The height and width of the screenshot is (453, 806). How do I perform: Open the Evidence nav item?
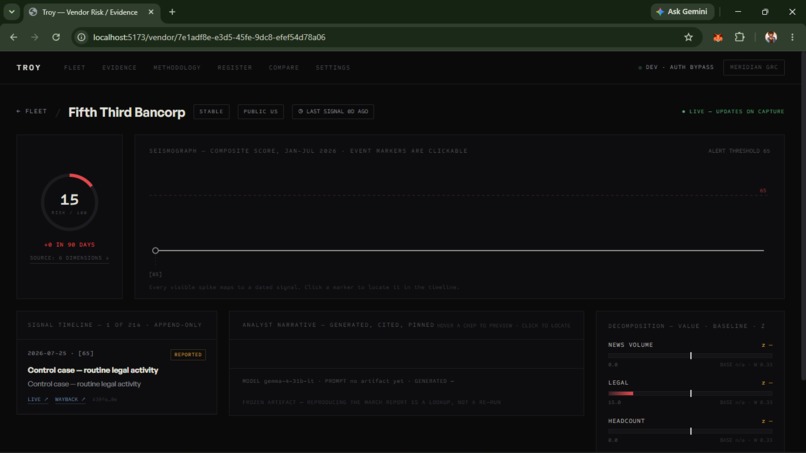tap(119, 67)
